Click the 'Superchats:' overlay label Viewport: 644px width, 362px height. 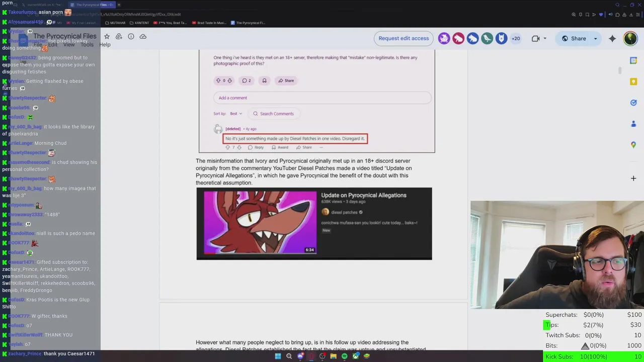[x=561, y=315]
